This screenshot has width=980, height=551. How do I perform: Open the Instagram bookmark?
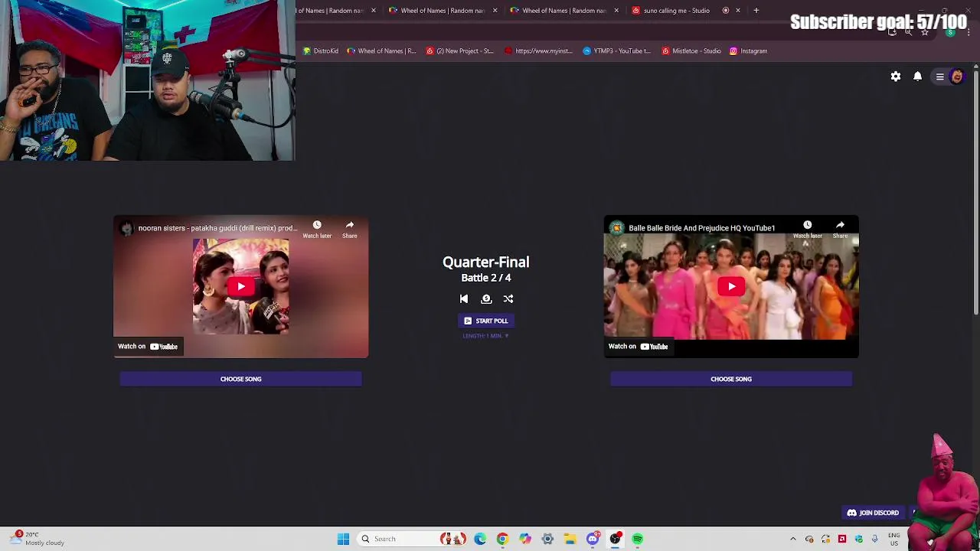click(x=748, y=51)
